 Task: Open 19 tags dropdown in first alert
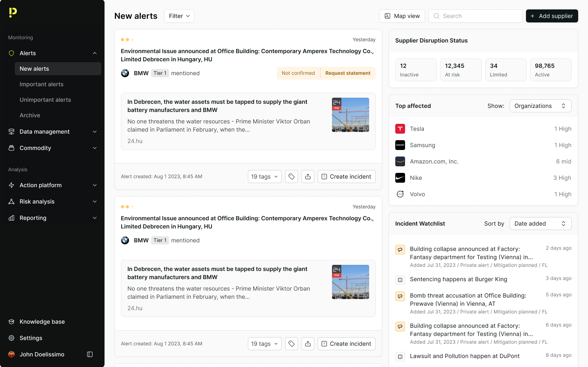pyautogui.click(x=265, y=177)
